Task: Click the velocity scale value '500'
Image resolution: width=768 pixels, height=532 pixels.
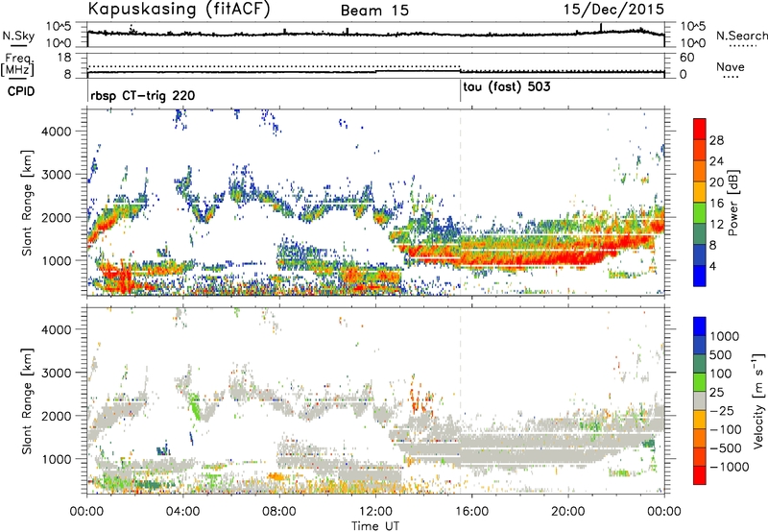Action: pyautogui.click(x=719, y=354)
